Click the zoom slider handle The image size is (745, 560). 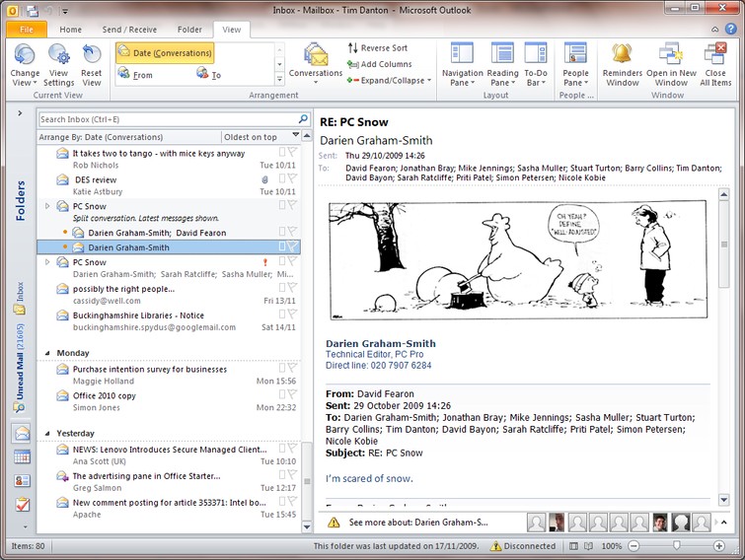[x=677, y=546]
